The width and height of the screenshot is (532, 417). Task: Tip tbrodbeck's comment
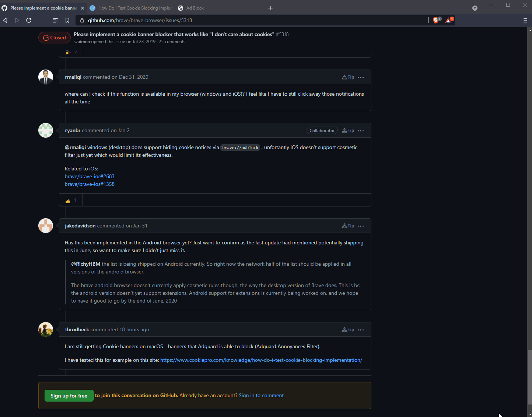pos(348,329)
